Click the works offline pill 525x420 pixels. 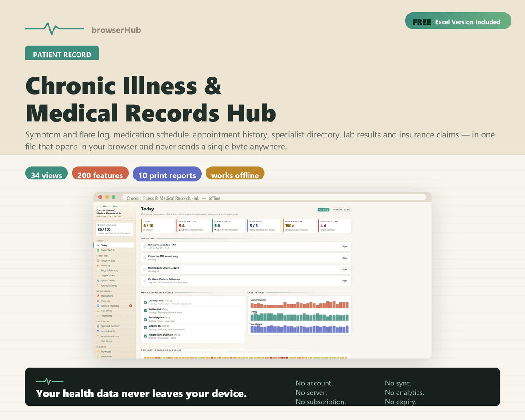coord(235,174)
